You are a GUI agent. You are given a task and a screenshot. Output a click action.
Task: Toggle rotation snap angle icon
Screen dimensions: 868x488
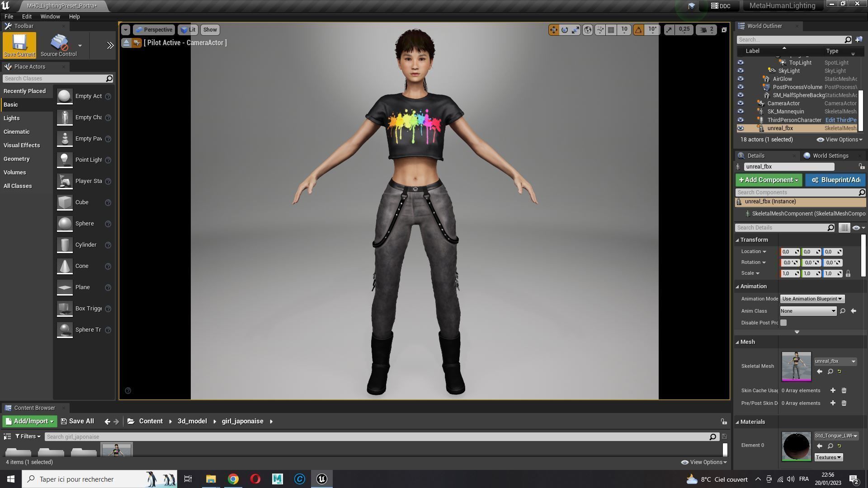pyautogui.click(x=638, y=30)
